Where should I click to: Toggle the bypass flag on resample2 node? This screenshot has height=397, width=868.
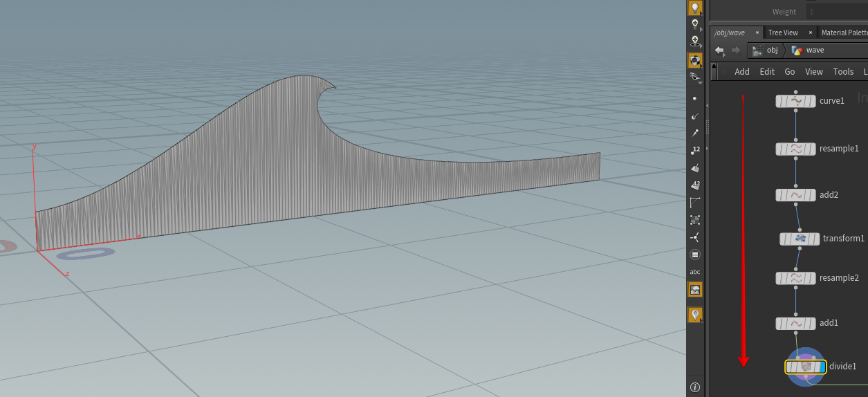779,278
